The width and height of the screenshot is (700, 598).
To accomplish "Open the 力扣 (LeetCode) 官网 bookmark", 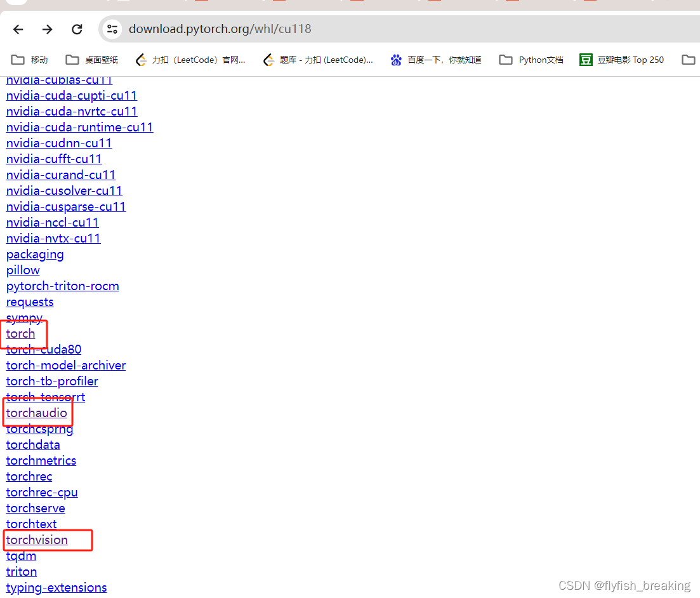I will 190,60.
